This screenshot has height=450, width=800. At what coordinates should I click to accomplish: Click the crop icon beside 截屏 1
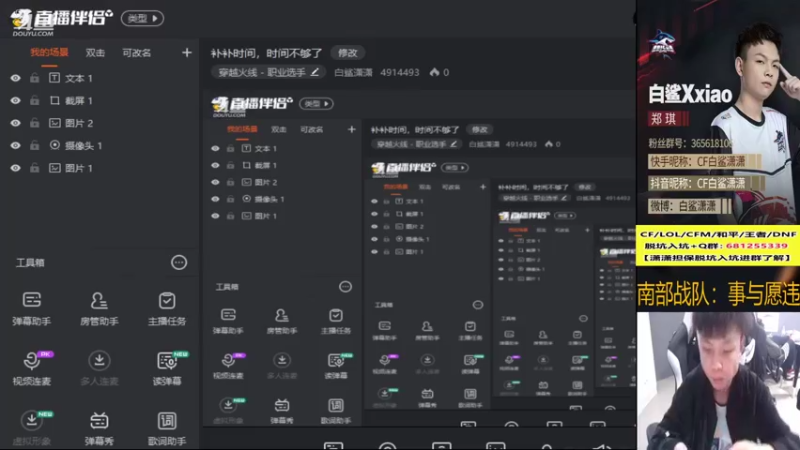click(x=55, y=100)
